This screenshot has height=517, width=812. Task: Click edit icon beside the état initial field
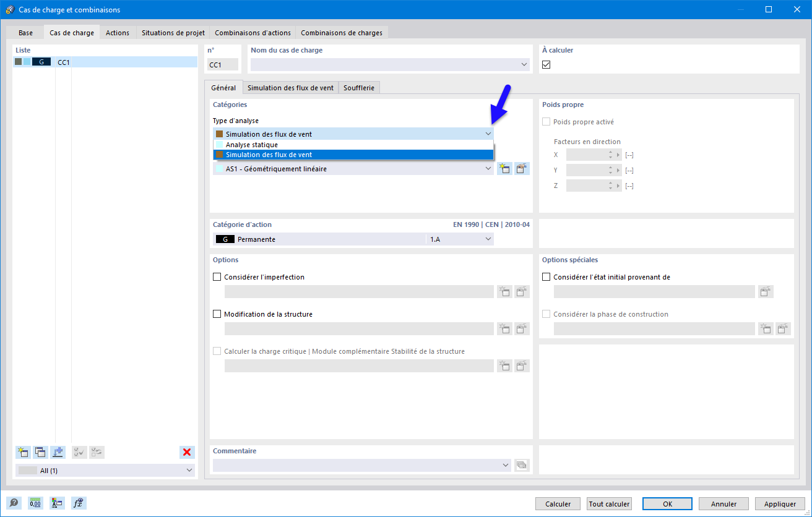tap(766, 292)
